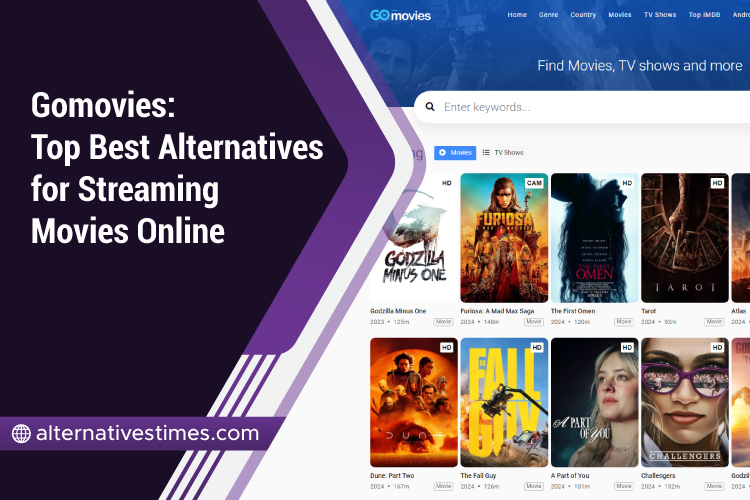
Task: Click the alternativestimes.com website text
Action: 148,433
